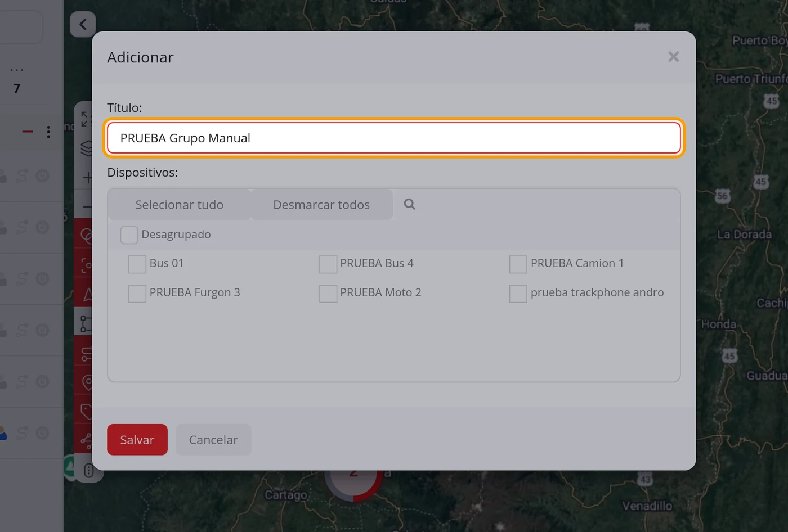Click the zoom in plus icon
788x532 pixels.
(87, 178)
